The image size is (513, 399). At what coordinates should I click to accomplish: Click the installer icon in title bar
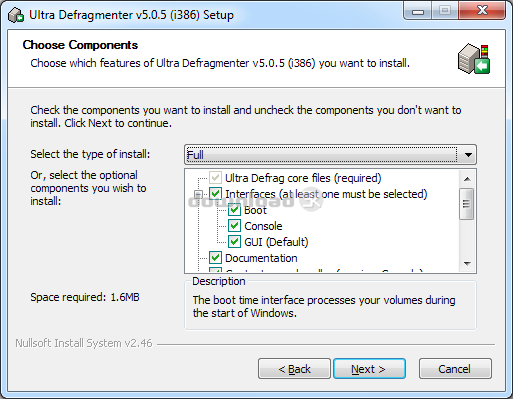point(16,15)
